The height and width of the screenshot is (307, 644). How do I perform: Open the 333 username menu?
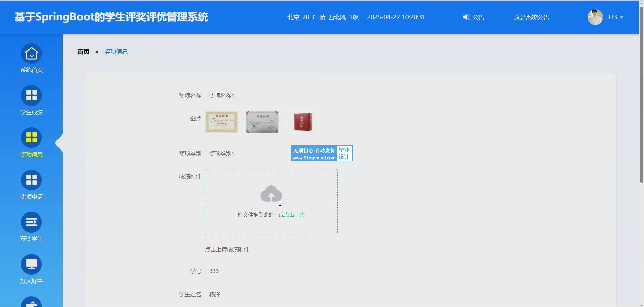pyautogui.click(x=612, y=17)
